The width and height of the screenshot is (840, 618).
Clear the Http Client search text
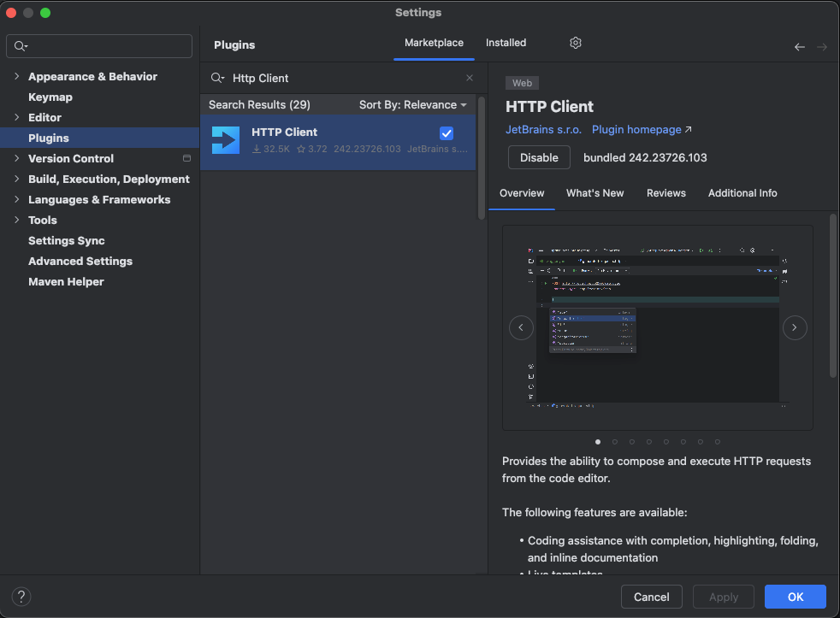pos(470,78)
